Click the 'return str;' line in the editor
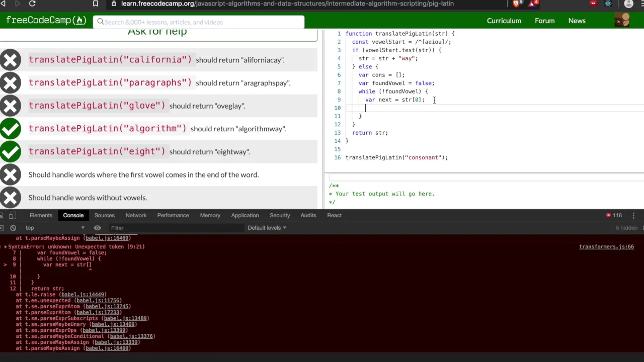The width and height of the screenshot is (644, 362). click(x=370, y=133)
